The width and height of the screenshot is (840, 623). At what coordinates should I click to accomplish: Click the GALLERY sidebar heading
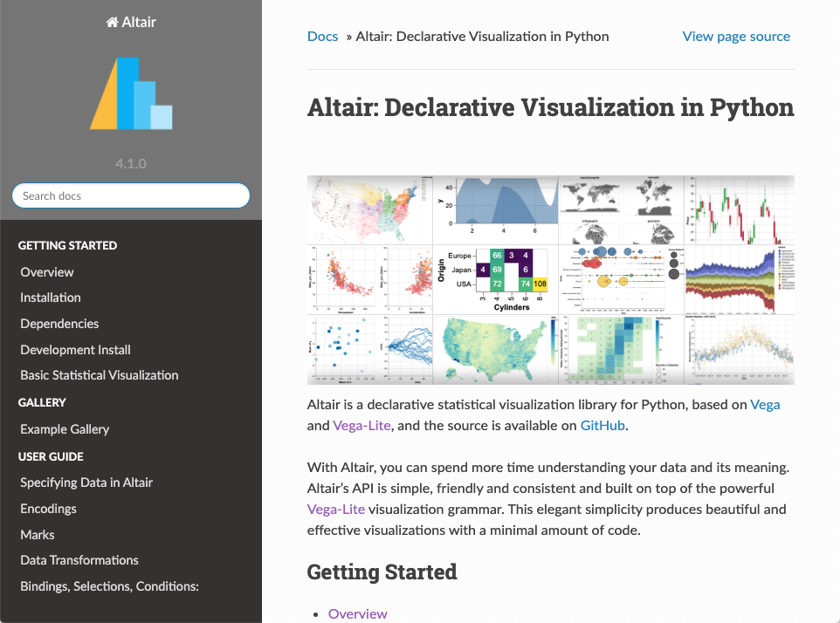pos(42,402)
